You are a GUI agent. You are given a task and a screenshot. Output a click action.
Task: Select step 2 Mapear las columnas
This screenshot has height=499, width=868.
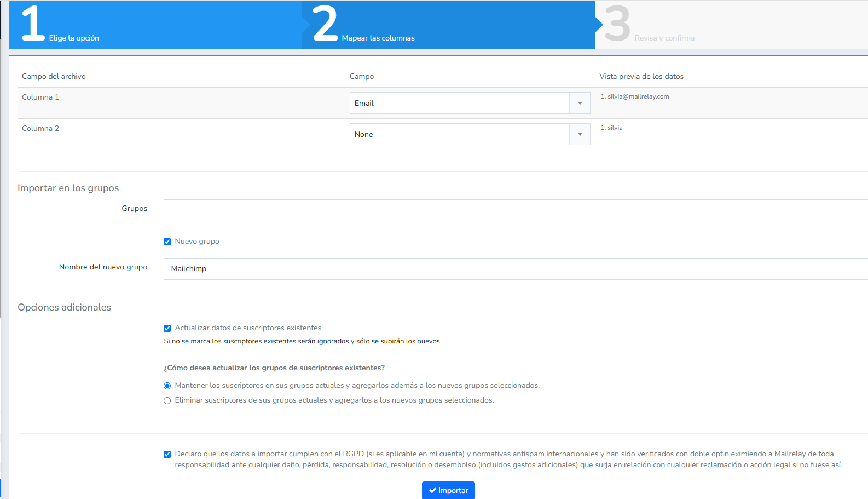[x=448, y=25]
